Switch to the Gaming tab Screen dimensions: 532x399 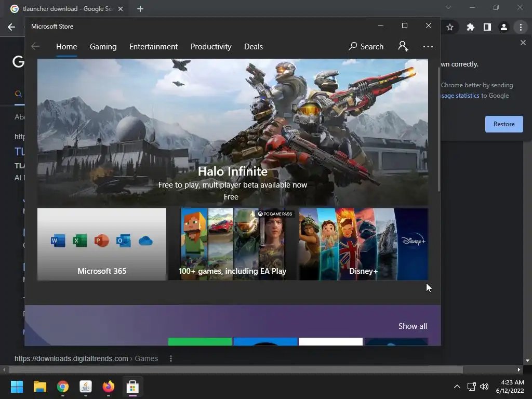point(103,46)
